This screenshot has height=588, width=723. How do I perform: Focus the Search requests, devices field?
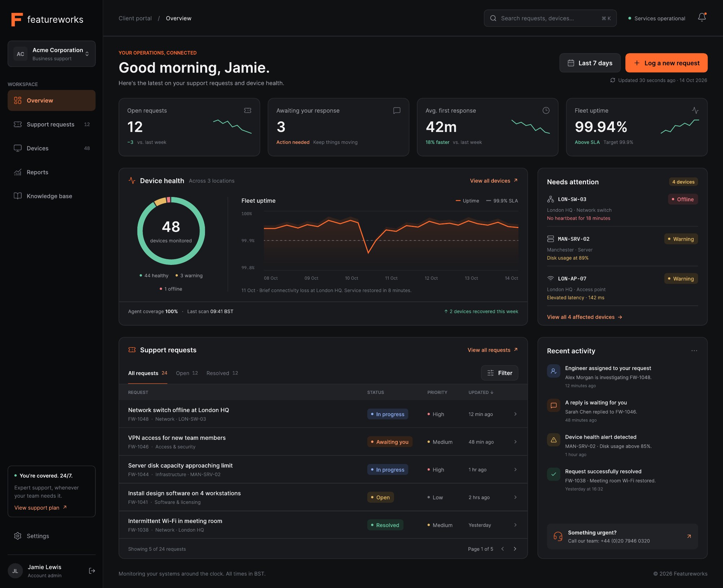[x=550, y=18]
